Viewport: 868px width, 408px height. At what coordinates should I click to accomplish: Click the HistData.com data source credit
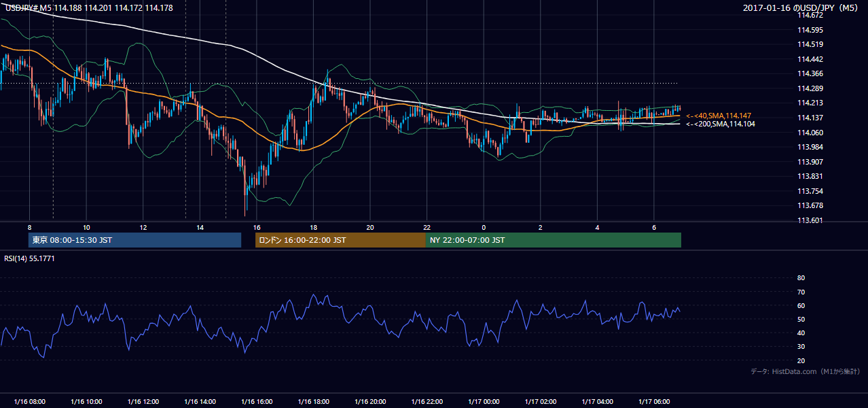tap(805, 371)
